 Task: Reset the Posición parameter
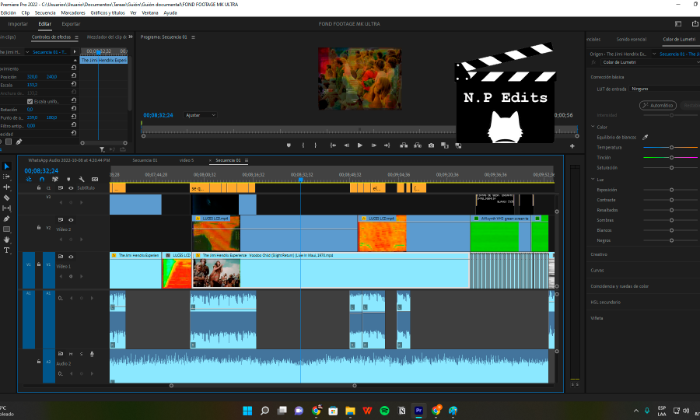pos(74,76)
